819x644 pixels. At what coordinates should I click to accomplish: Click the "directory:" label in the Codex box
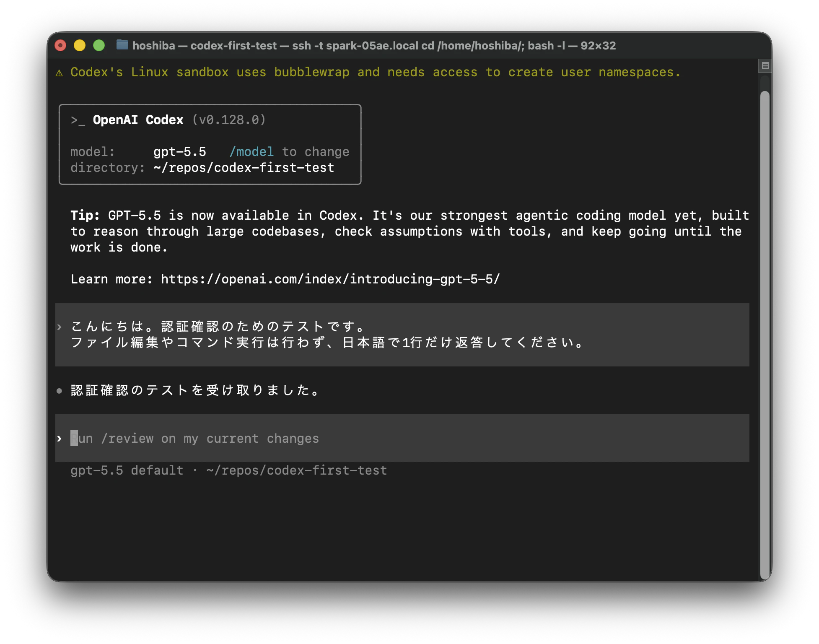[107, 168]
